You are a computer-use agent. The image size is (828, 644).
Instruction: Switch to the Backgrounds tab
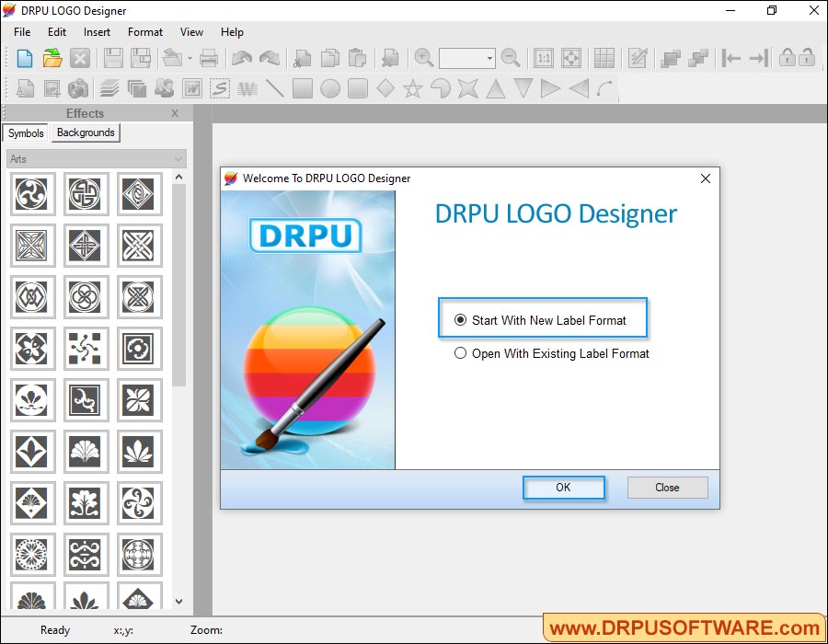(85, 132)
